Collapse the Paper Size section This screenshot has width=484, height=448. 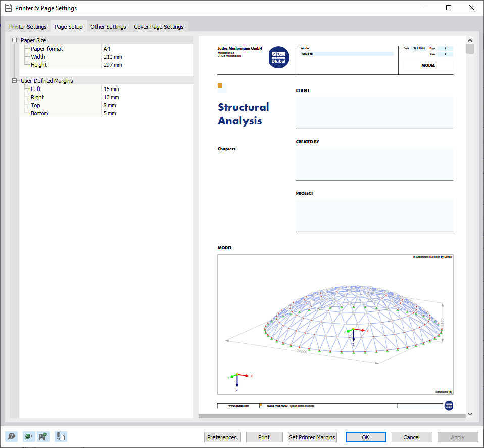[14, 40]
